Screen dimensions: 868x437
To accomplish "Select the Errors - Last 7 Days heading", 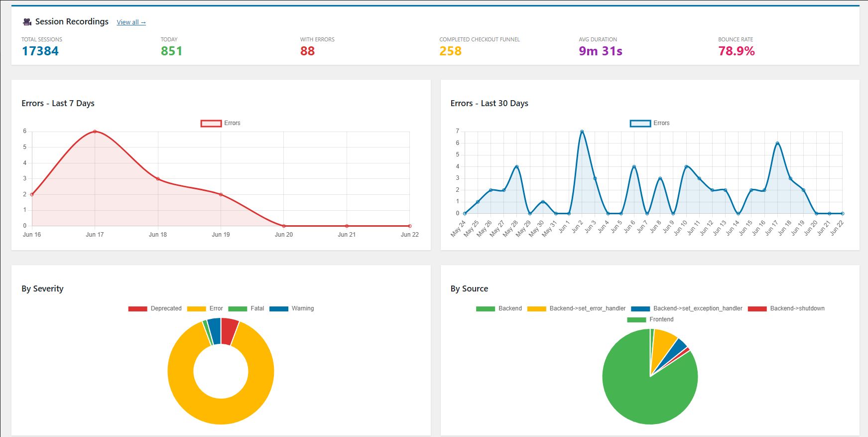I will tap(58, 103).
